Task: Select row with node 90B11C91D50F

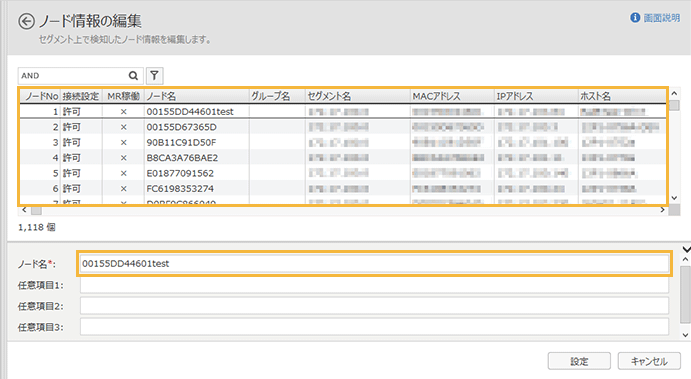Action: pos(343,142)
